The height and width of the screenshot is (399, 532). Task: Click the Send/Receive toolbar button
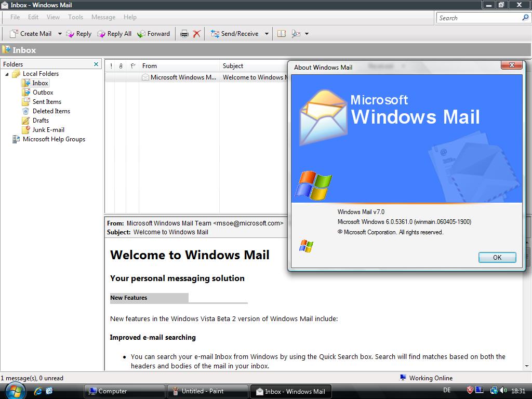(235, 34)
